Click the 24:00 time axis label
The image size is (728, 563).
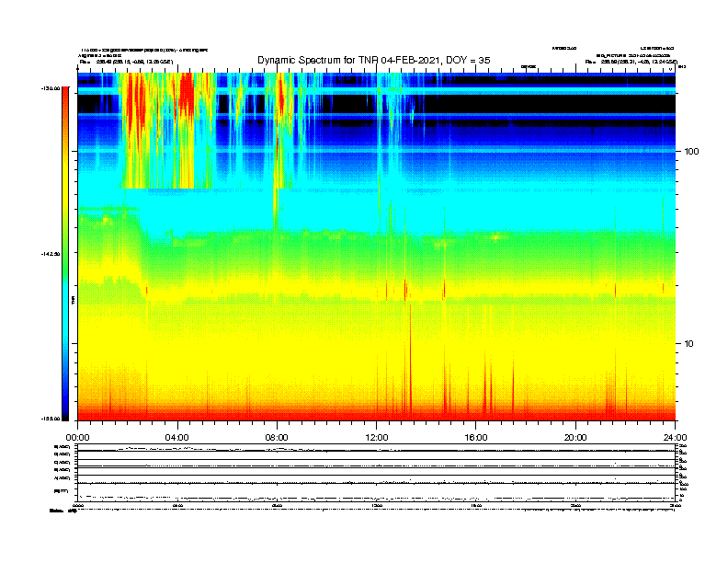click(675, 438)
